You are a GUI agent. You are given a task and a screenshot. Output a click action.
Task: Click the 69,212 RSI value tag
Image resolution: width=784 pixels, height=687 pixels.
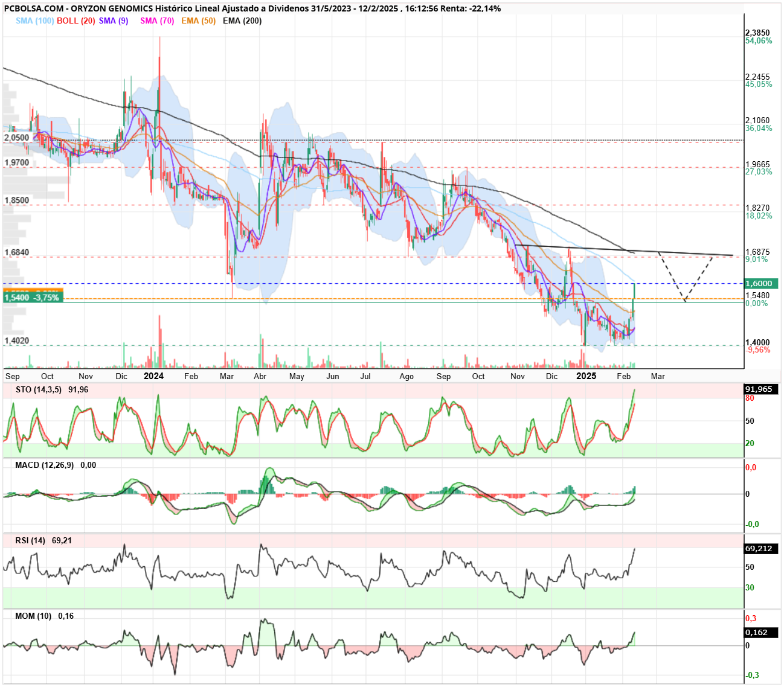760,548
